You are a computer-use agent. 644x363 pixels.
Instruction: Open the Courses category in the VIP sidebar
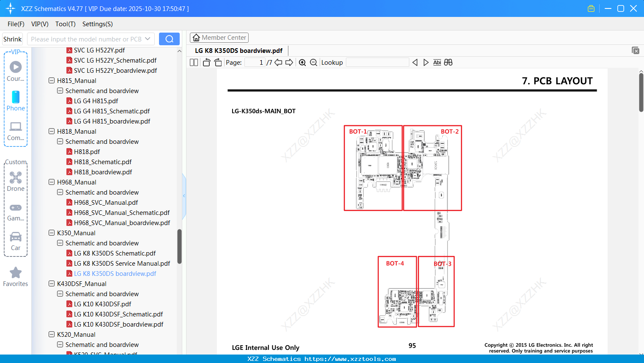pos(16,71)
